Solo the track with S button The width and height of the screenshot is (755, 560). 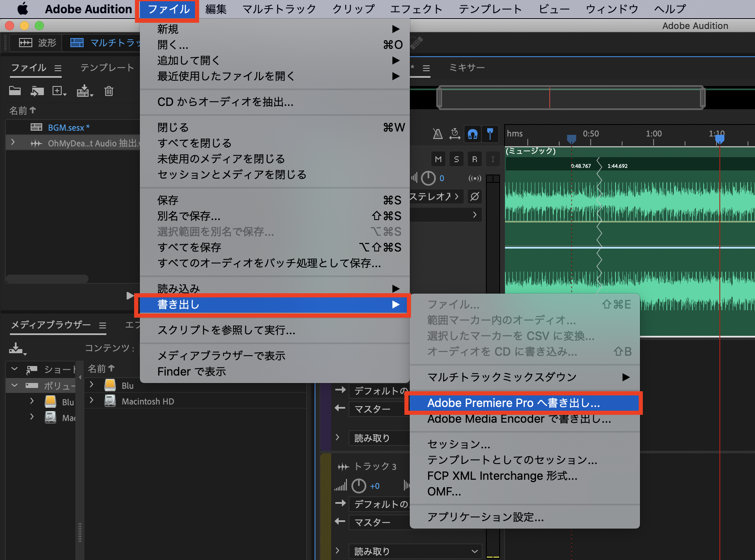point(457,159)
